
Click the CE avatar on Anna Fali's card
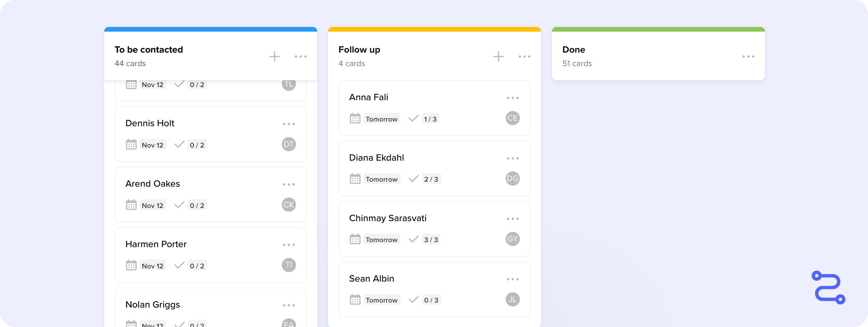513,118
